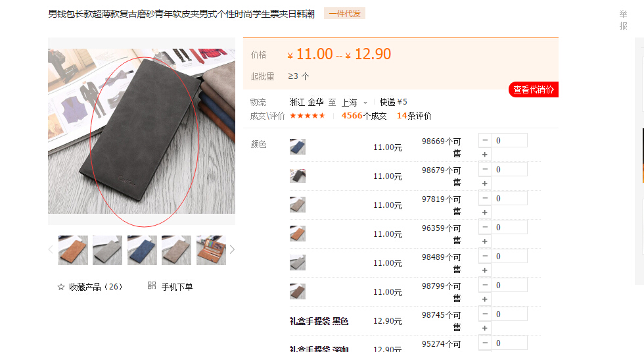Image resolution: width=644 pixels, height=352 pixels.
Task: Decrease quantity for the black wallet row
Action: (485, 170)
